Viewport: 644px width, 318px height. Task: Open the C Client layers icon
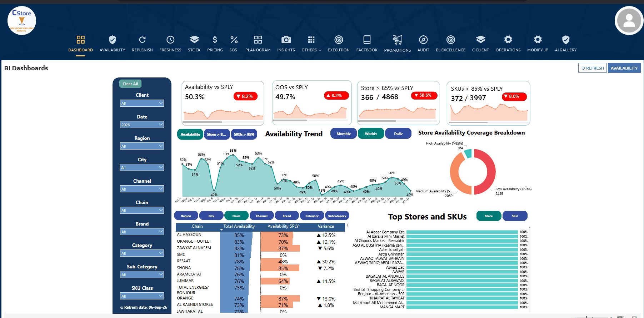[x=481, y=39]
